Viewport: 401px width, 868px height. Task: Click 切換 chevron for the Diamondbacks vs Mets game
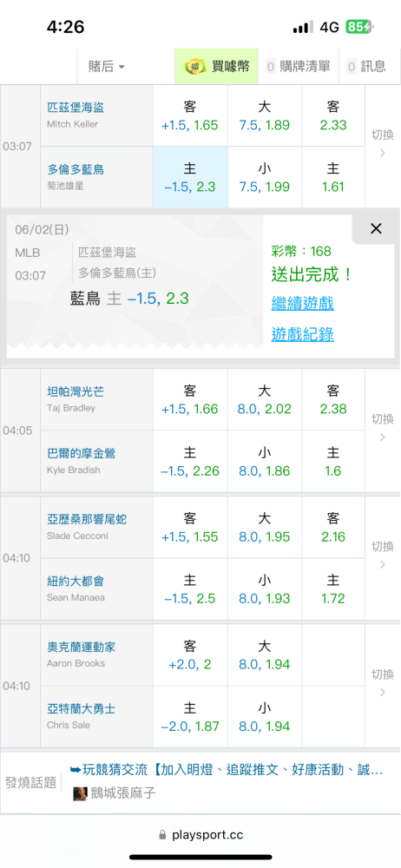coord(382,556)
